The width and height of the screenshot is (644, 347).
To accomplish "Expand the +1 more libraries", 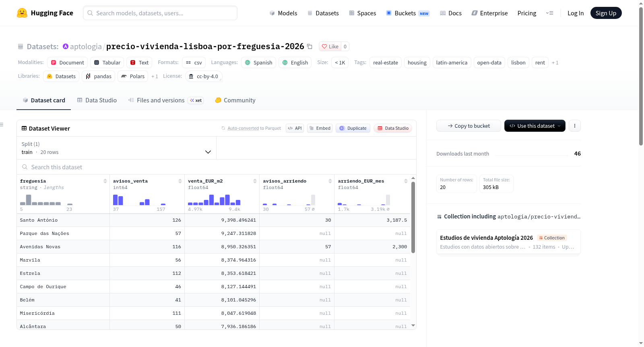I will click(x=155, y=77).
